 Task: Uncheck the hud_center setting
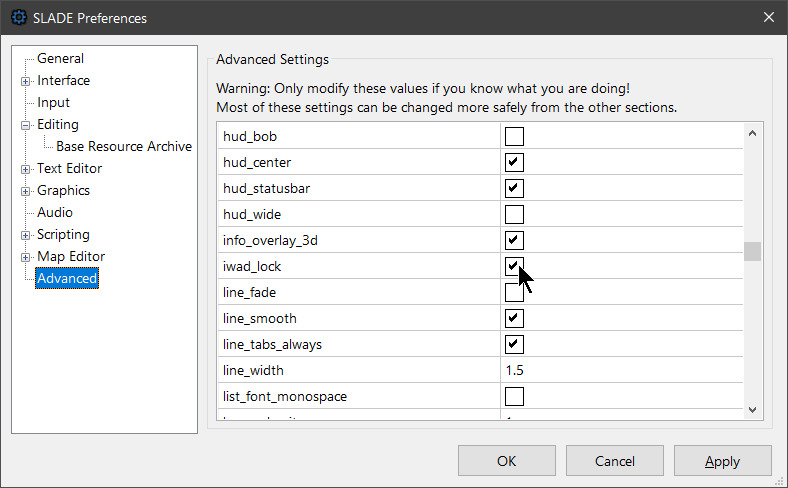point(514,162)
